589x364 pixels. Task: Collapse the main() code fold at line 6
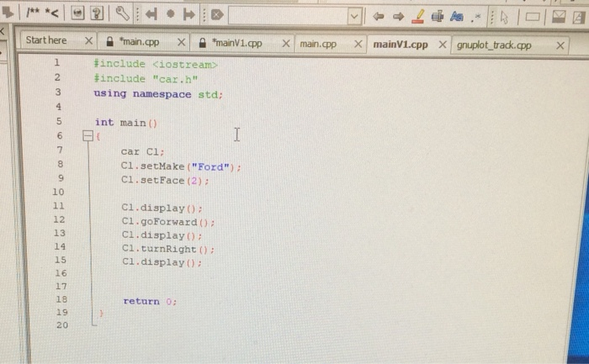[88, 135]
